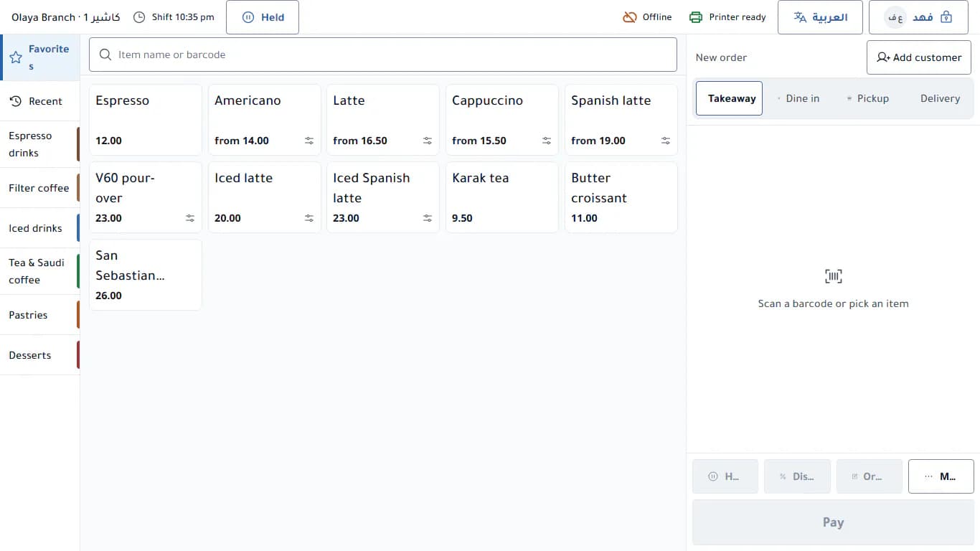Open the Tea & Saudi coffee category
The height and width of the screenshot is (551, 980).
(40, 271)
